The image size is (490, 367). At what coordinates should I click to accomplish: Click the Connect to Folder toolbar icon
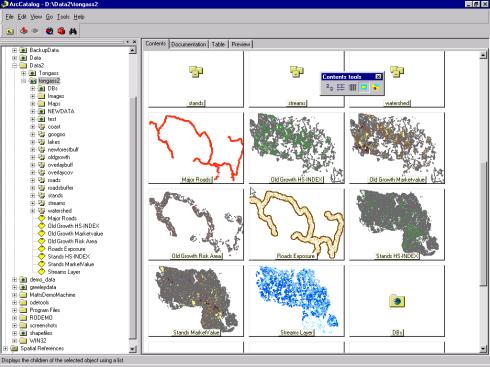pos(23,31)
